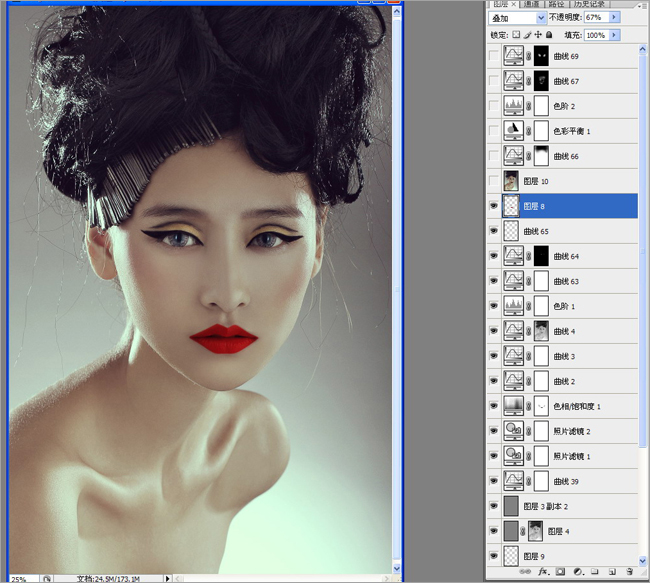Image resolution: width=650 pixels, height=583 pixels.
Task: Click the status bar icon beside zoom 25%
Action: coord(47,578)
